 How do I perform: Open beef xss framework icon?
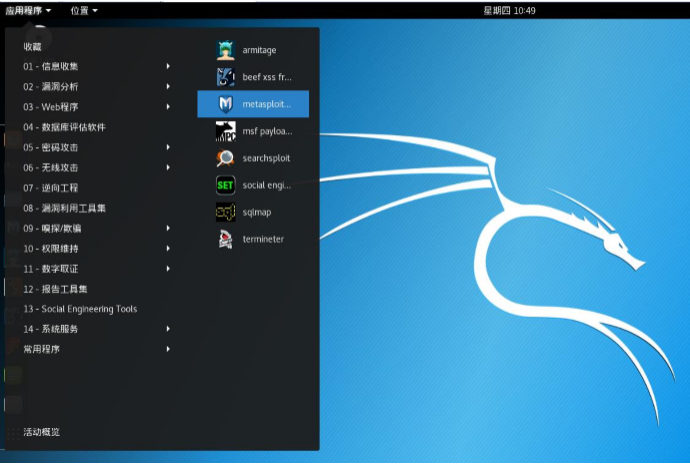tap(226, 77)
